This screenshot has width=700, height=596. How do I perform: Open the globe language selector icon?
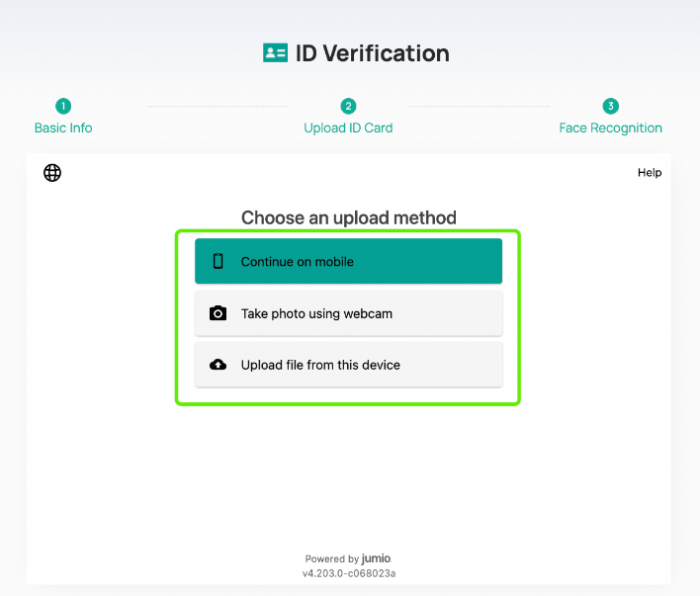coord(52,173)
